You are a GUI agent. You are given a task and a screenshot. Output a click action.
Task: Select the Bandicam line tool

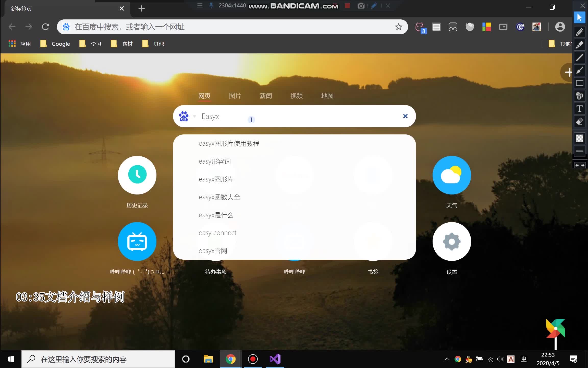tap(580, 57)
